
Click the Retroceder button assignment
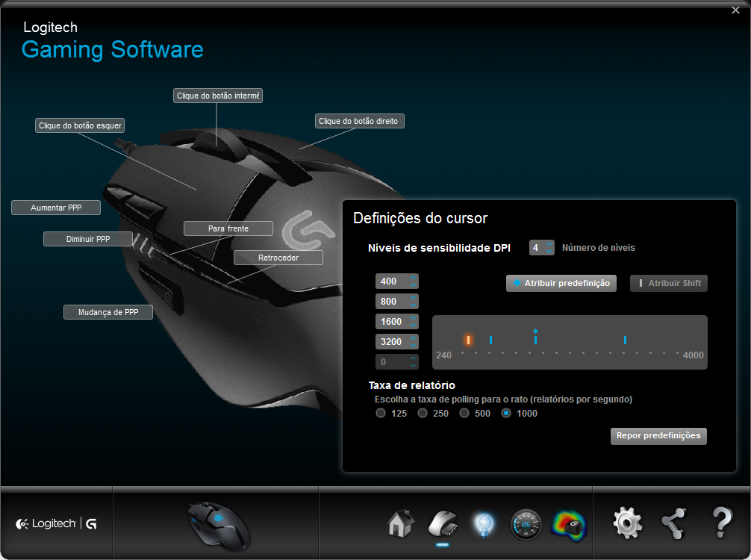[278, 258]
